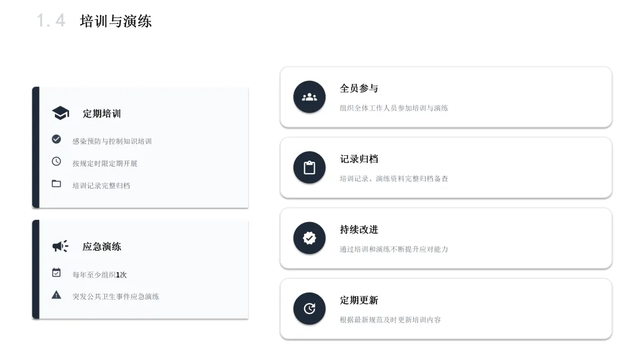Click the text 根据最新规范及时更新培训内容

point(391,319)
